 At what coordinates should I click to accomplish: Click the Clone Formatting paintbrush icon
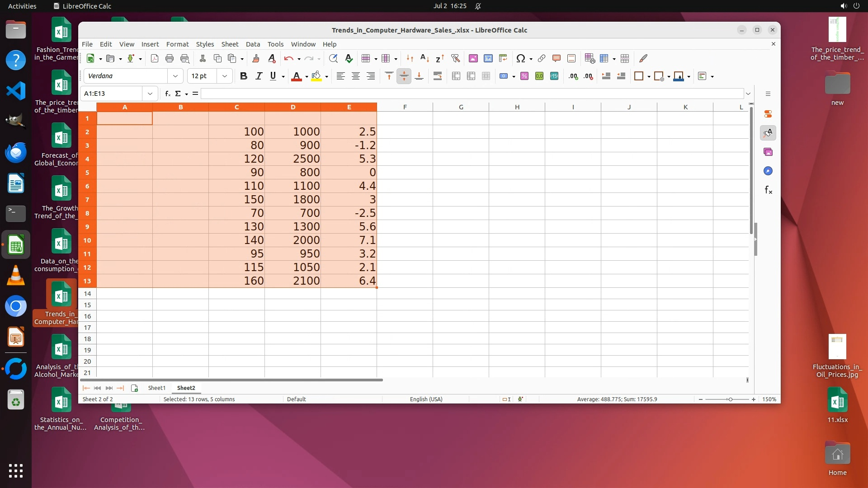pos(255,58)
